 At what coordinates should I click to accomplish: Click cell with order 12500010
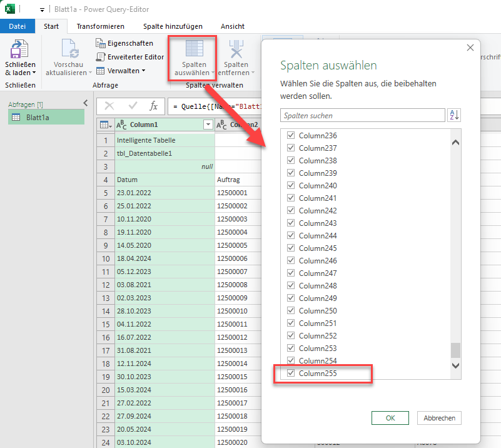click(238, 311)
